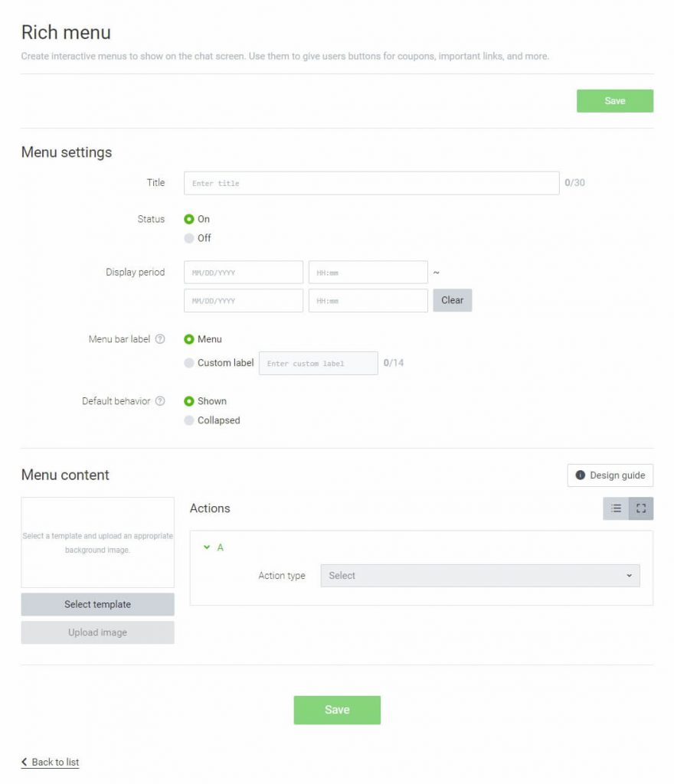Click the start date MM/DD/YYYY field
The width and height of the screenshot is (674, 784).
pyautogui.click(x=244, y=273)
